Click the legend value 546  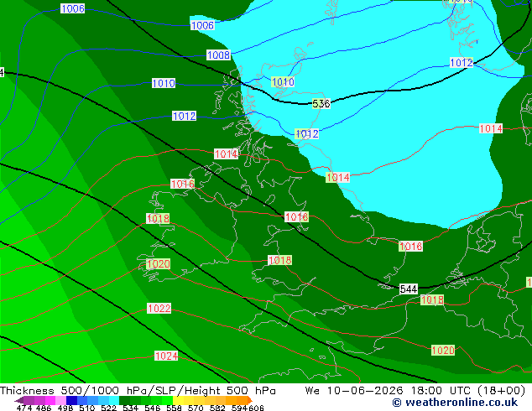point(153,408)
